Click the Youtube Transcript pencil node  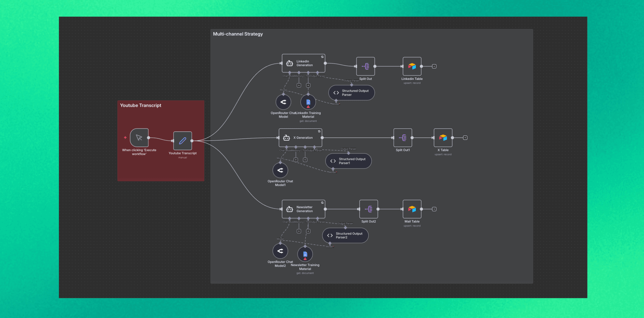pos(182,140)
